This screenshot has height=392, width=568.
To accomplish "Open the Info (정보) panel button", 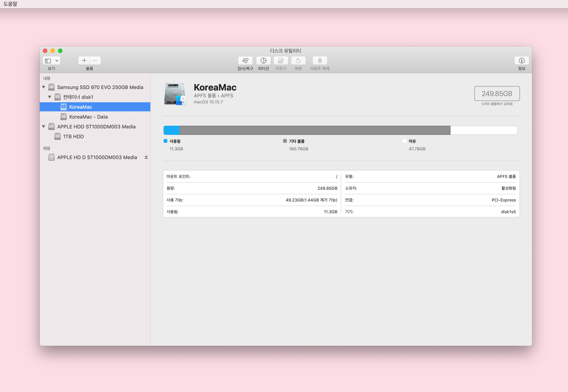I will click(522, 61).
